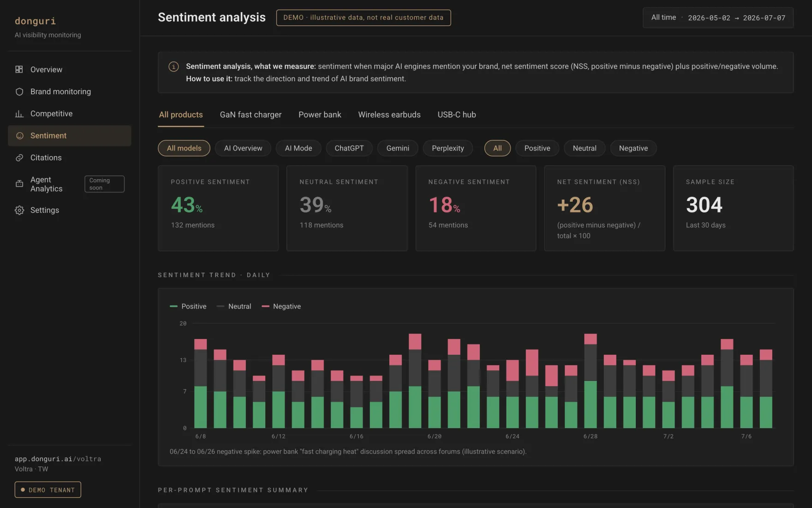Filter by ChatGPT model
Viewport: 812px width, 508px height.
[349, 148]
